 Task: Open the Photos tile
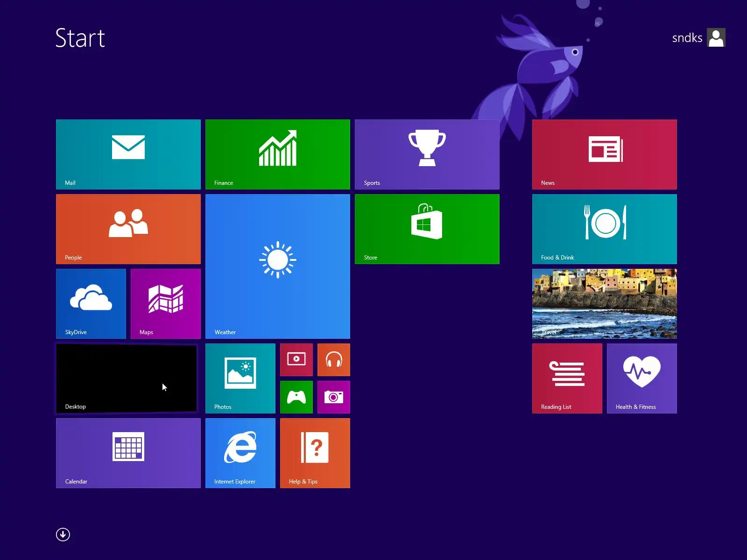[x=240, y=378]
